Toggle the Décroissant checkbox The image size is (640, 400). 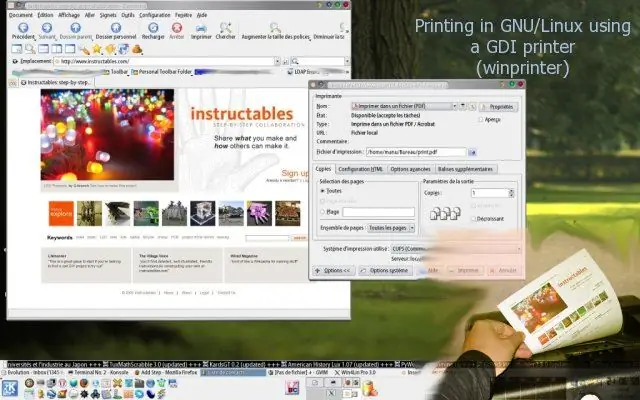[473, 219]
